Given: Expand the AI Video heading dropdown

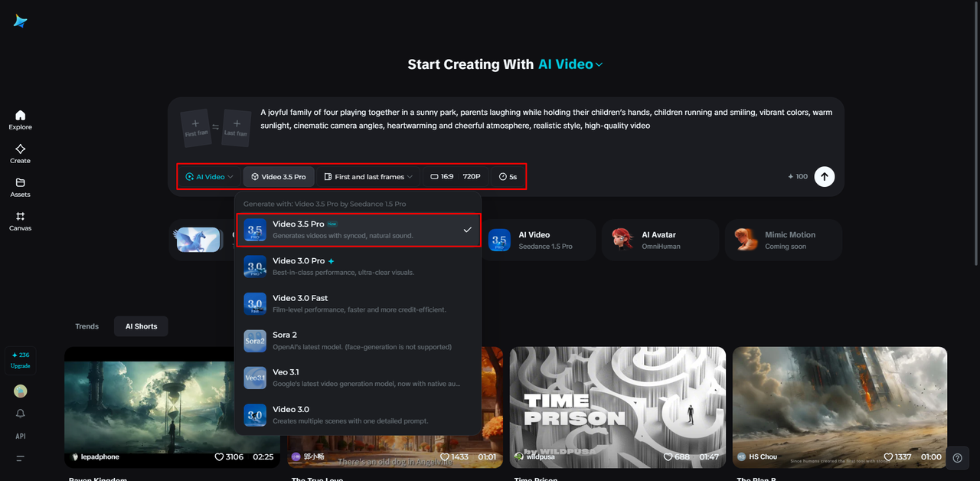Looking at the screenshot, I should coord(570,64).
